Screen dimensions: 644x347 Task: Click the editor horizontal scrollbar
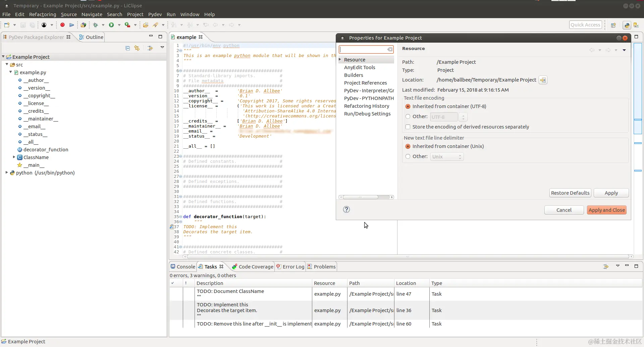click(408, 257)
